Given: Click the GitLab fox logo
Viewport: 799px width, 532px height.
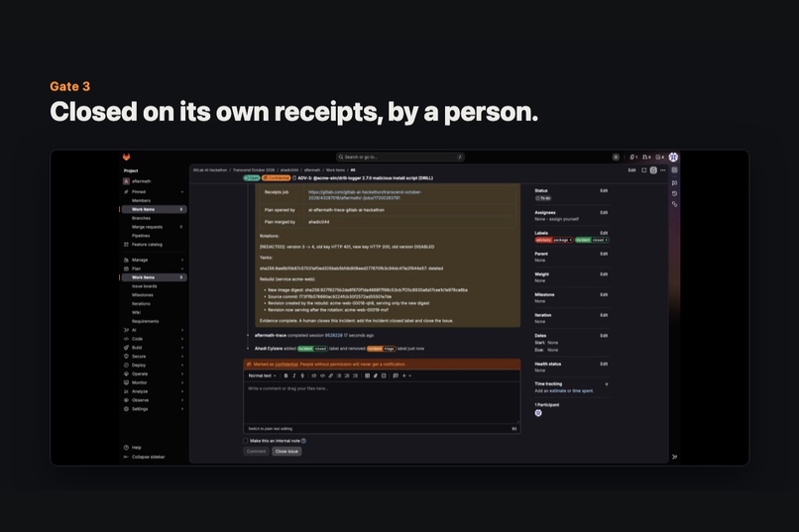Looking at the screenshot, I should tap(126, 157).
